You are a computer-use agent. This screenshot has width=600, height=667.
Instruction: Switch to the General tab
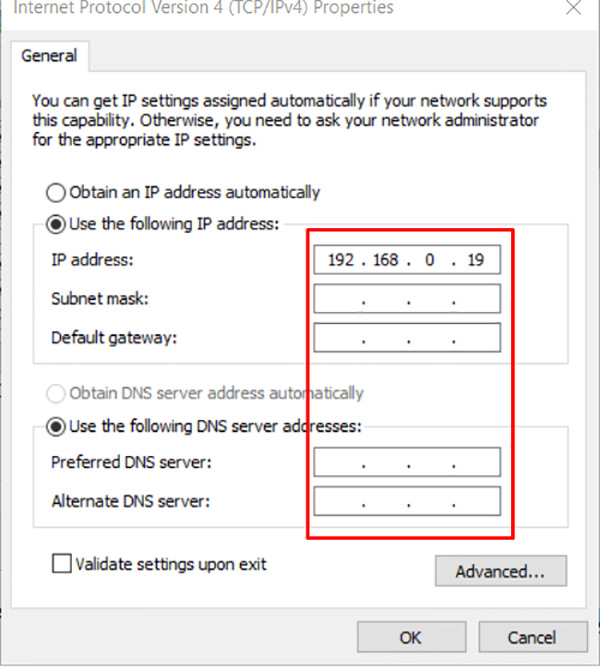click(49, 56)
